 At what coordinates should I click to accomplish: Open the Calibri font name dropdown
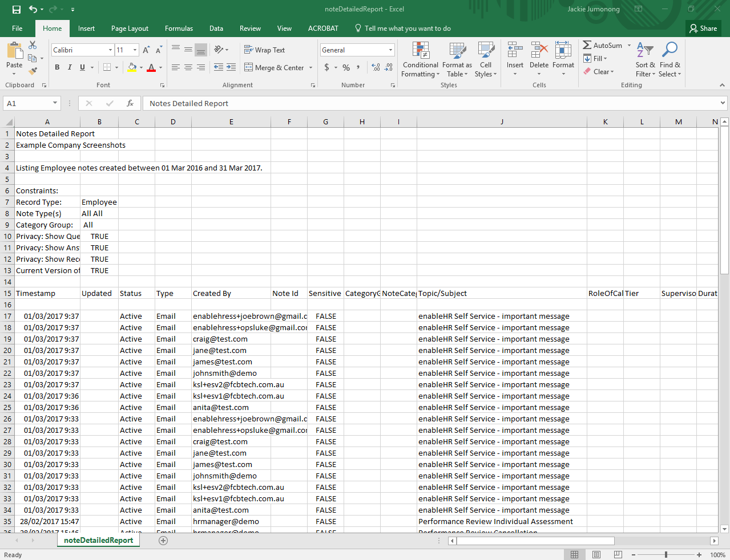(110, 50)
